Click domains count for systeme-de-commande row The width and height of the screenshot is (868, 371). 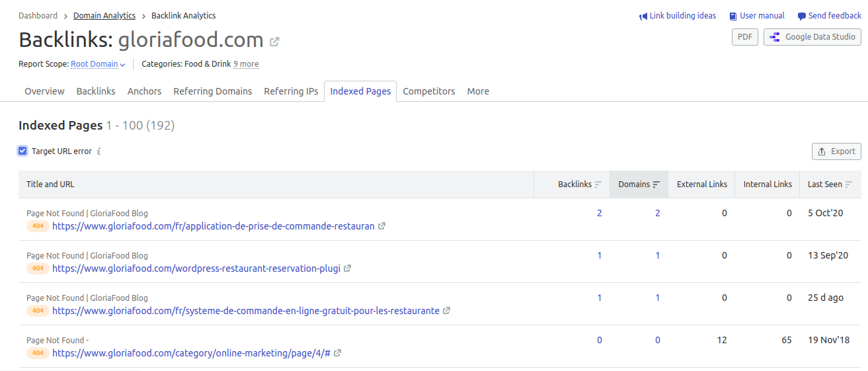coord(658,298)
